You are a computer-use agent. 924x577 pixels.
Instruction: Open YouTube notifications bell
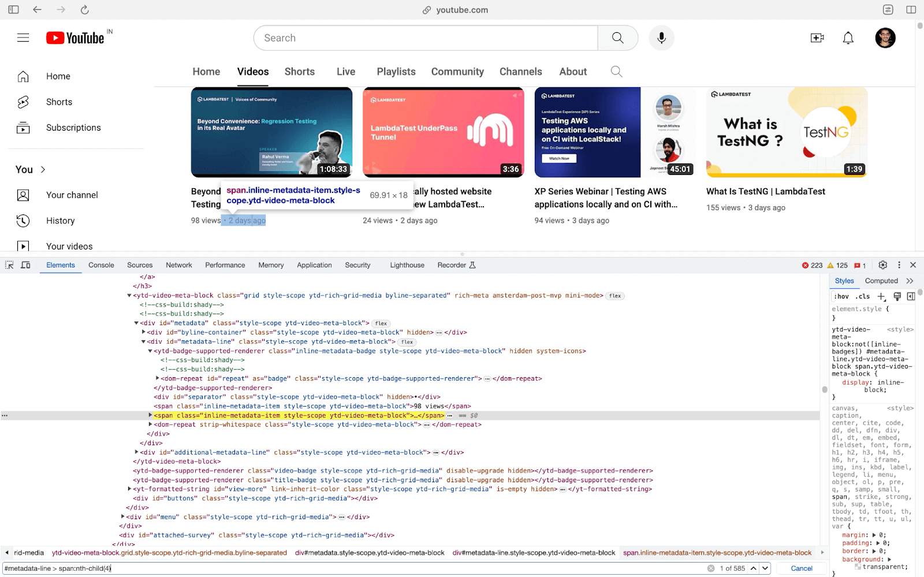click(848, 38)
